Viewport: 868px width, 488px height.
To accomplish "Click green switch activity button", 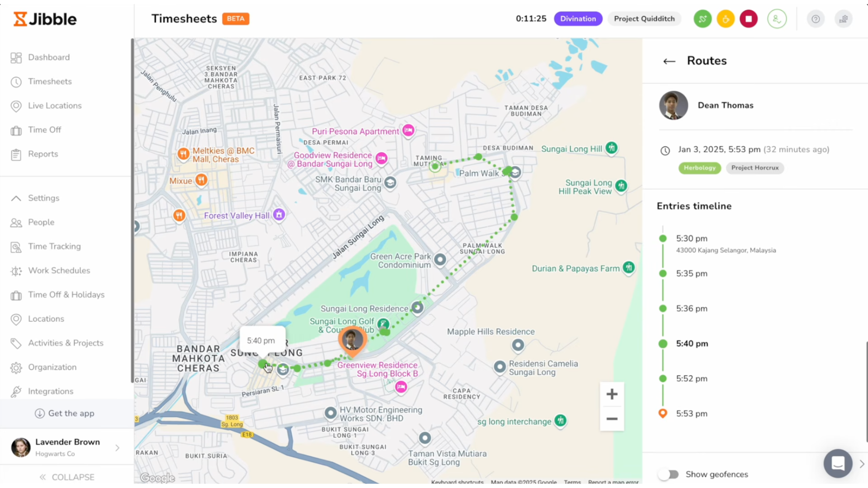I will (703, 19).
